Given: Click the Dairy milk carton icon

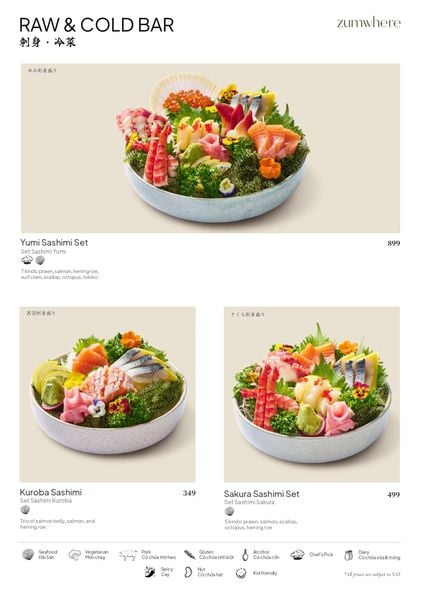Looking at the screenshot, I should 348,555.
